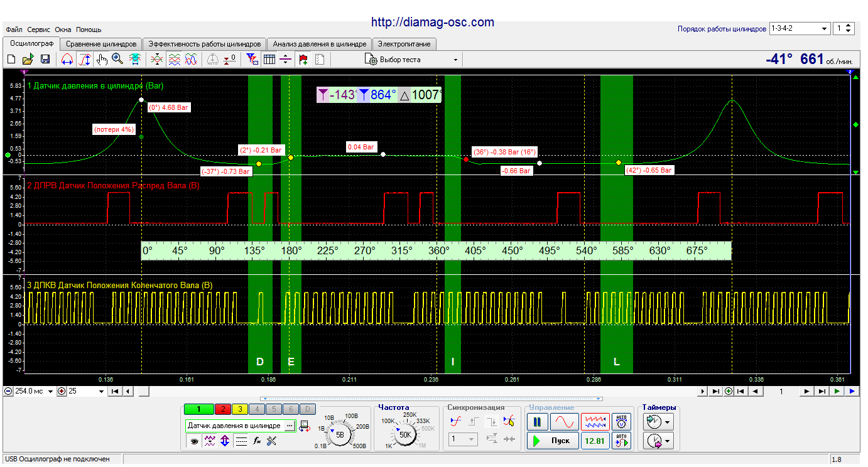Click the horizontal line divider icon

pos(286,59)
